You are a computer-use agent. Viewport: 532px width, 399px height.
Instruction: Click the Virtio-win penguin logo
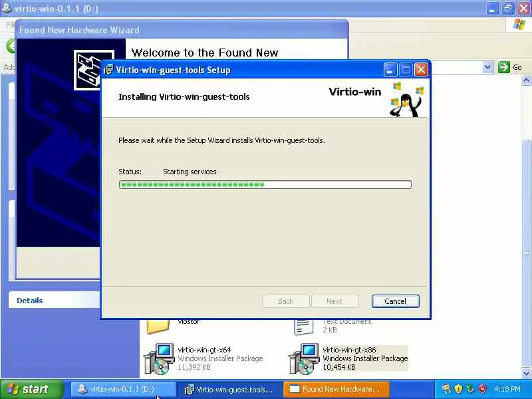[x=407, y=100]
